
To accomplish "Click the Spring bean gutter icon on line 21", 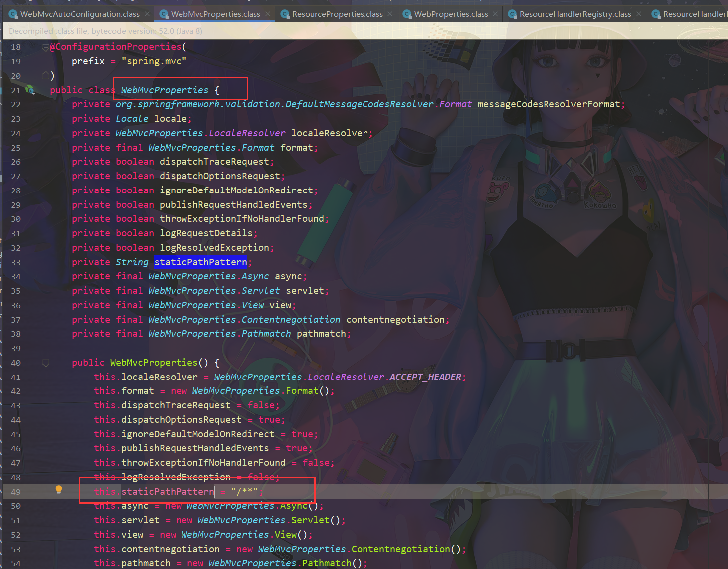I will point(31,90).
